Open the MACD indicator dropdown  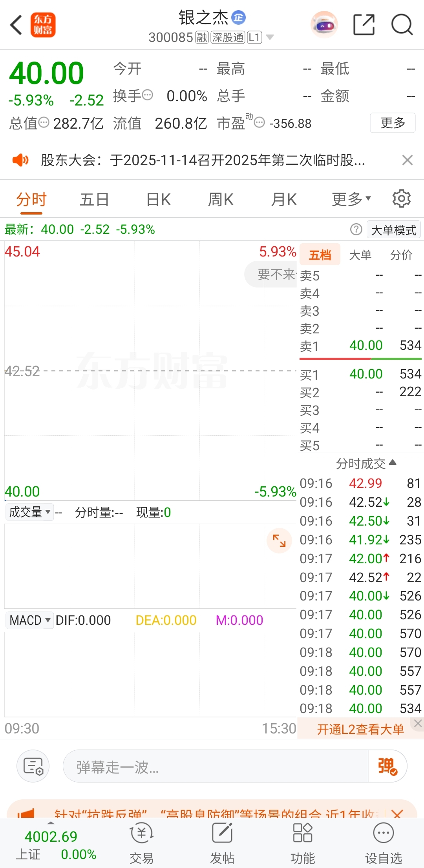coord(30,620)
